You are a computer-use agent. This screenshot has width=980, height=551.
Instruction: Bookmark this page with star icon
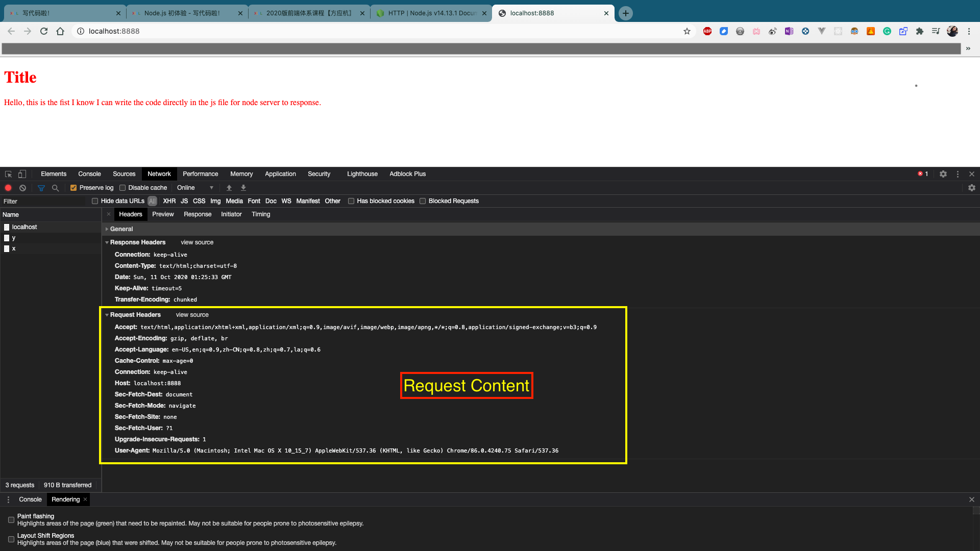[x=687, y=31]
